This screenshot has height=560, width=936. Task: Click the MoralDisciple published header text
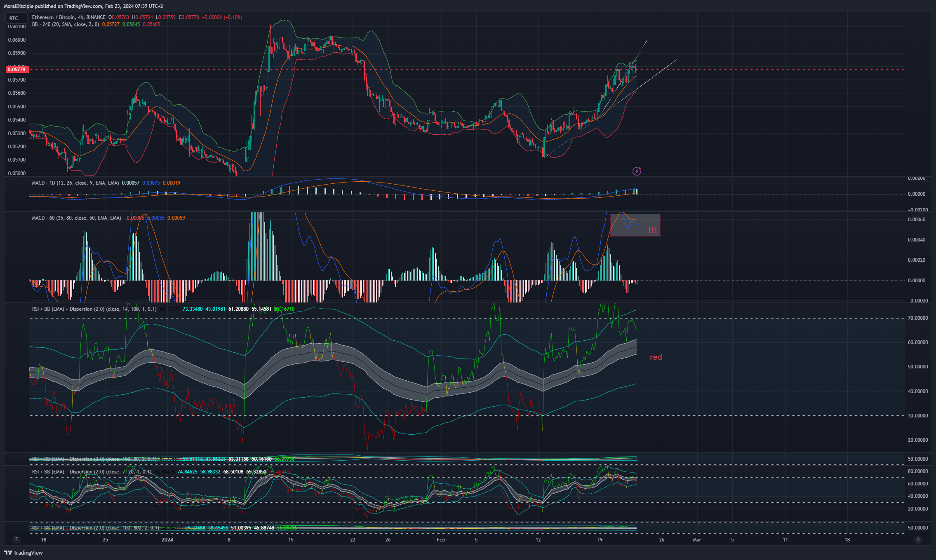click(83, 6)
